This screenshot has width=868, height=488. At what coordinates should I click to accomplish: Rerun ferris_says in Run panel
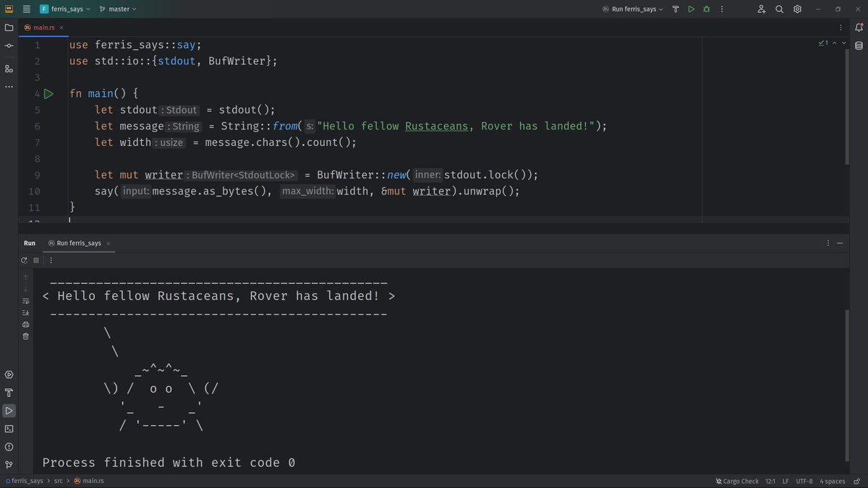coord(24,260)
